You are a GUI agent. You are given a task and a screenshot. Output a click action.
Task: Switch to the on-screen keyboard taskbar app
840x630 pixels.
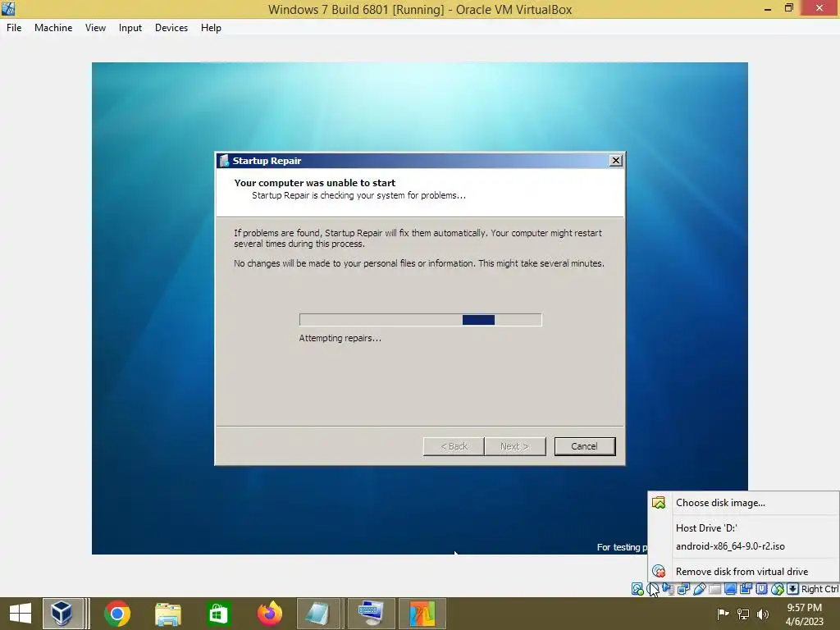pyautogui.click(x=371, y=614)
